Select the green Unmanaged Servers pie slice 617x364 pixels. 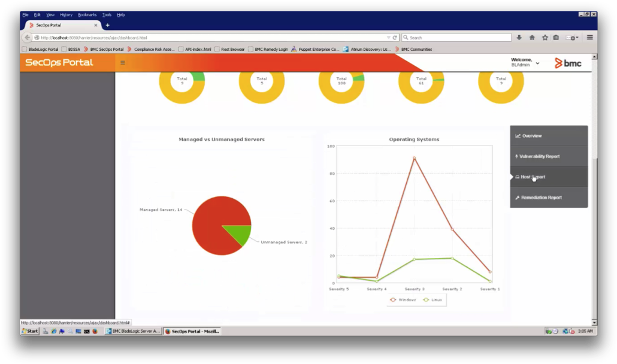[241, 233]
